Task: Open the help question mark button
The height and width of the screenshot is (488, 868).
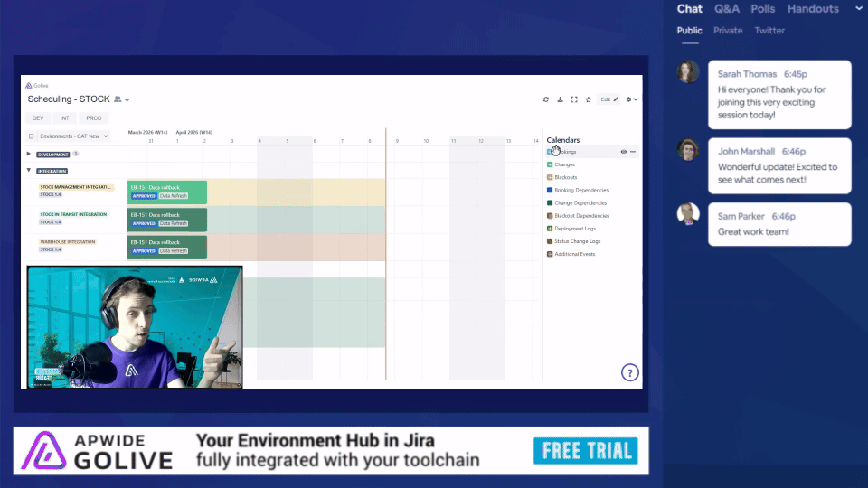Action: (x=630, y=372)
